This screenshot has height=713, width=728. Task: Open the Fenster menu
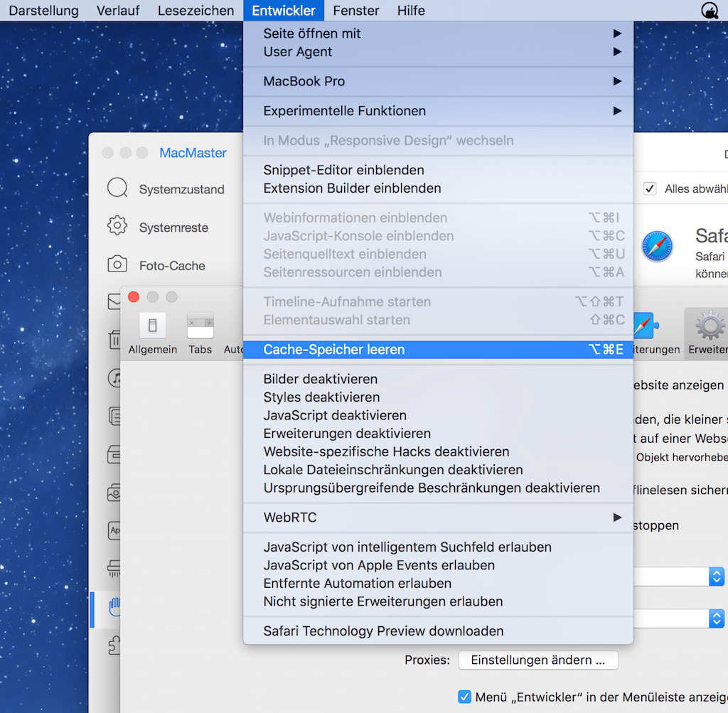[356, 10]
